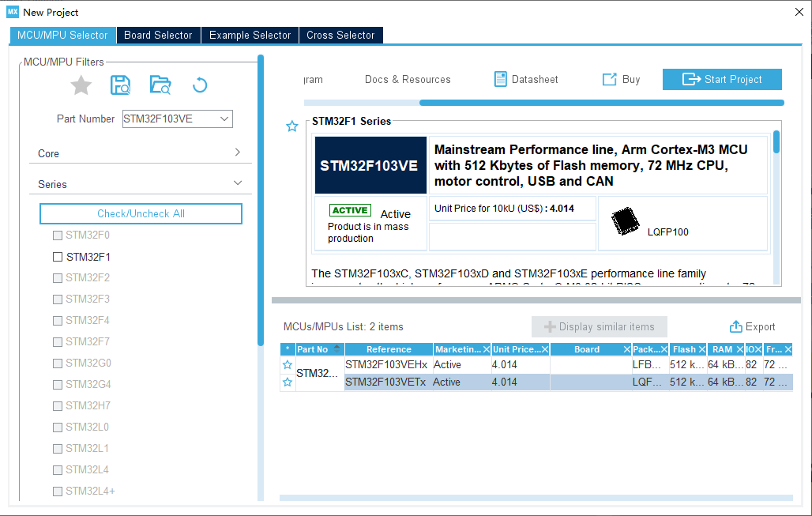Remove the Flash column from list
This screenshot has height=516, width=812.
pyautogui.click(x=702, y=350)
